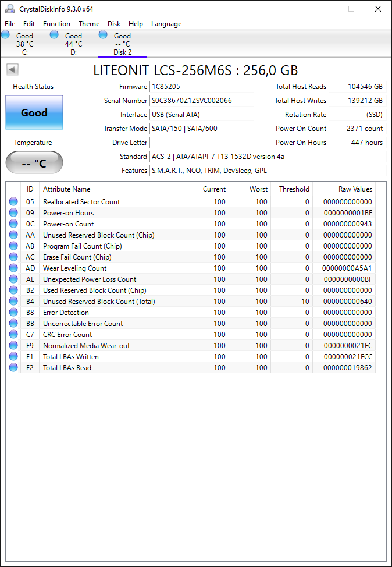Image resolution: width=392 pixels, height=567 pixels.
Task: Click the Standard field ACS-2
Action: 268,157
